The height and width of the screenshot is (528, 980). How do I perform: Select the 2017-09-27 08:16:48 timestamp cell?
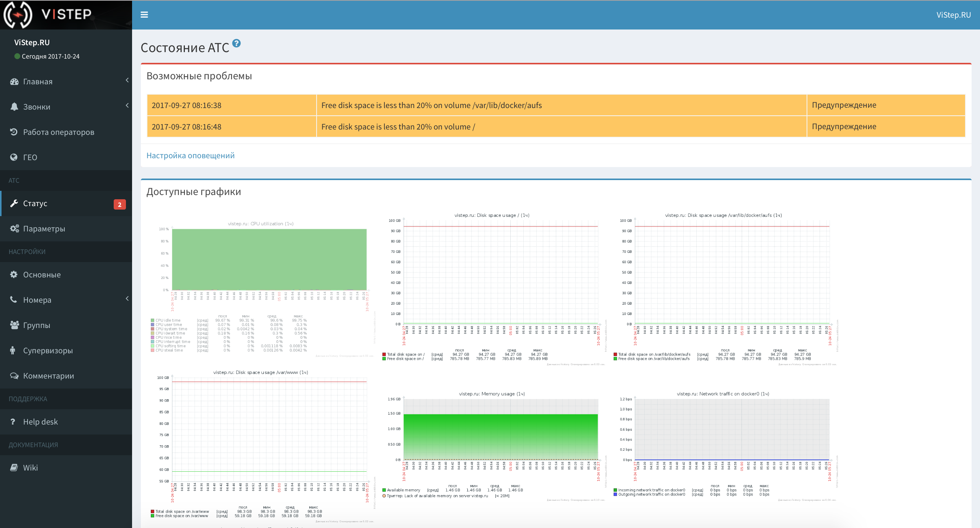click(x=232, y=126)
